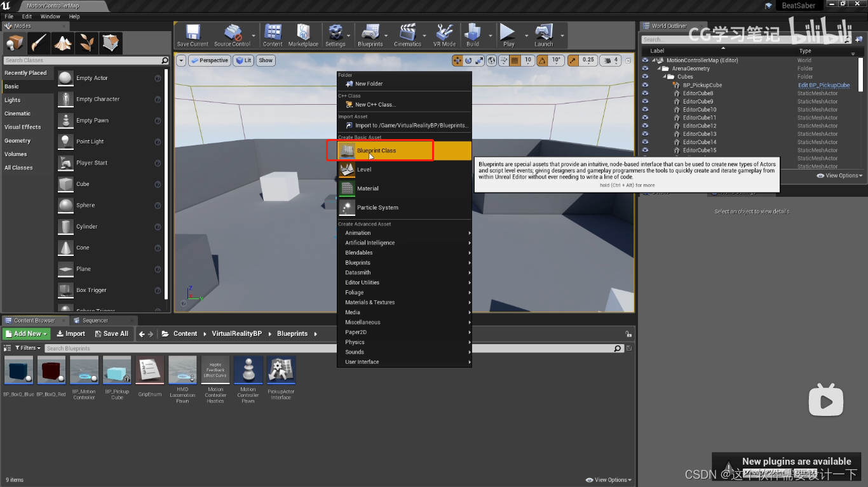
Task: Toggle visibility eye for EditorCube14
Action: click(x=646, y=142)
